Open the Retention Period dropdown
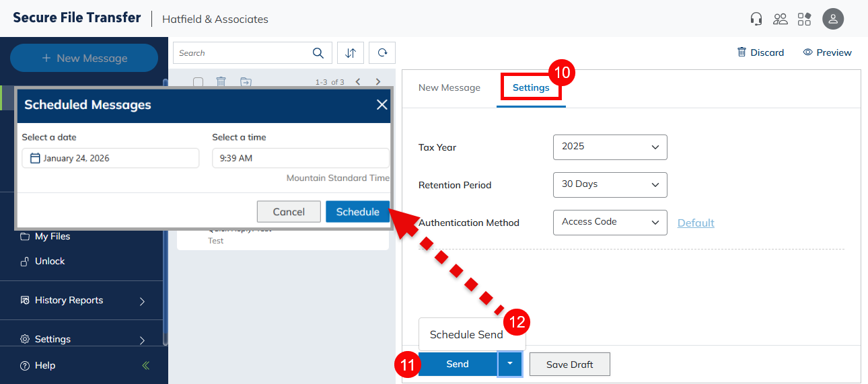 [x=610, y=185]
